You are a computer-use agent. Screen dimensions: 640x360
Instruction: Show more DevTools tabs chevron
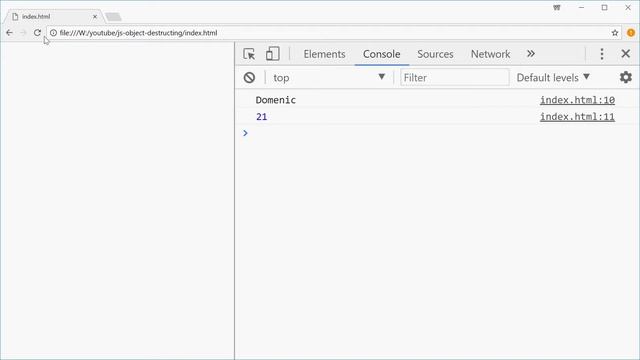531,54
